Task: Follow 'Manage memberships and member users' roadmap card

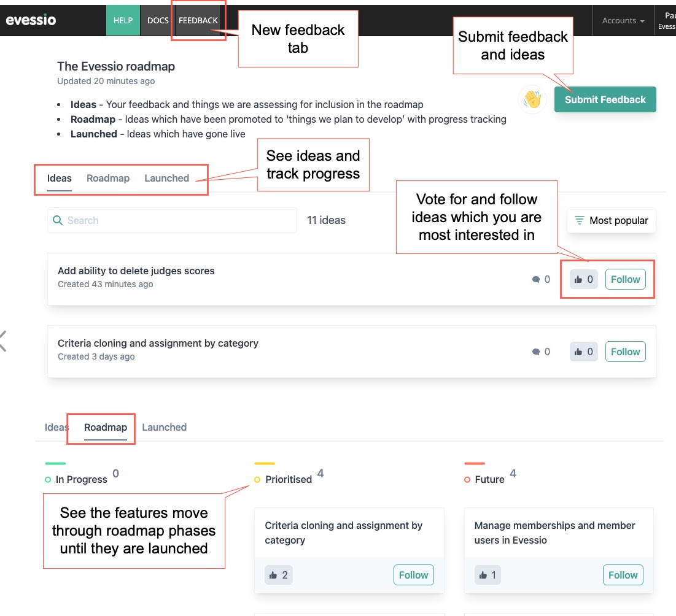Action: click(623, 576)
